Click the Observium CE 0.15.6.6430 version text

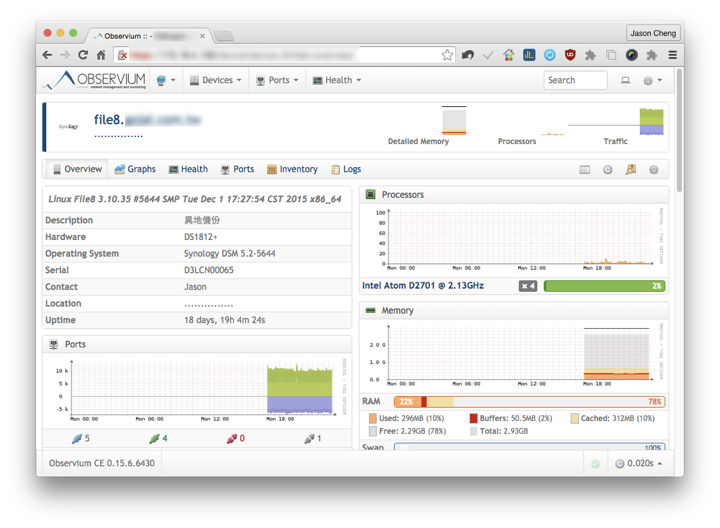102,463
